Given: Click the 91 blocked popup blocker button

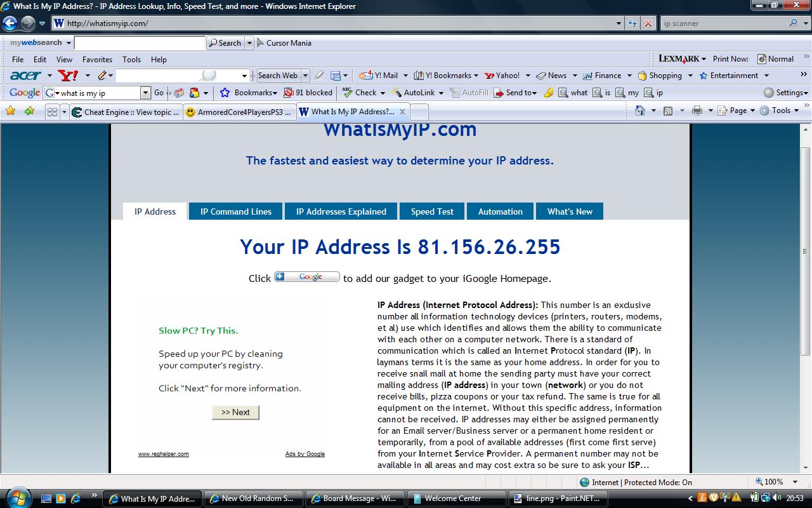Looking at the screenshot, I should pyautogui.click(x=308, y=93).
